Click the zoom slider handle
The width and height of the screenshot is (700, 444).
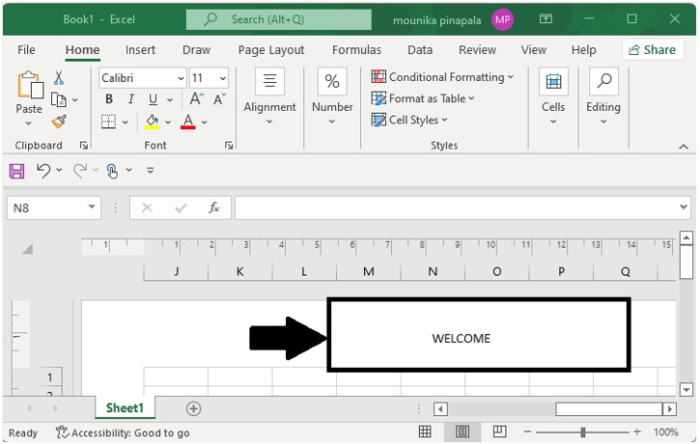(x=583, y=432)
